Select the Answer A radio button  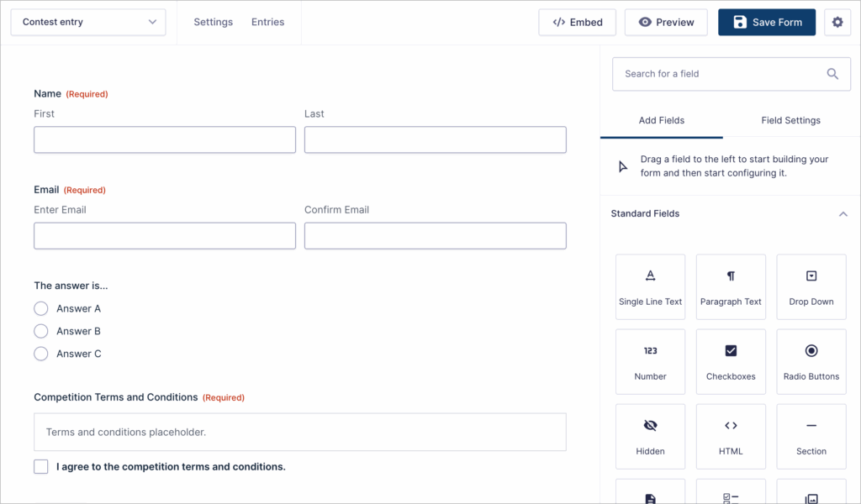pyautogui.click(x=40, y=308)
